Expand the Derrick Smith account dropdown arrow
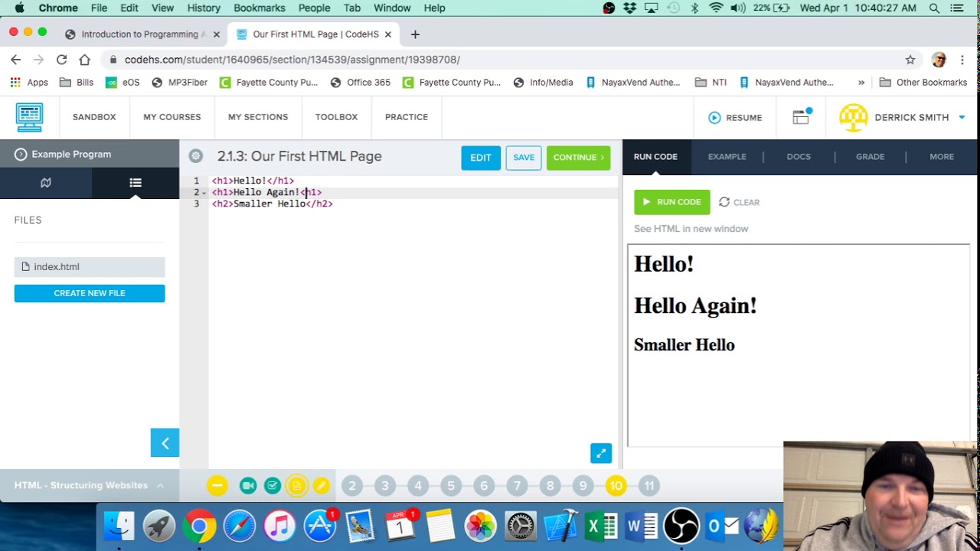980x551 pixels. pyautogui.click(x=962, y=118)
